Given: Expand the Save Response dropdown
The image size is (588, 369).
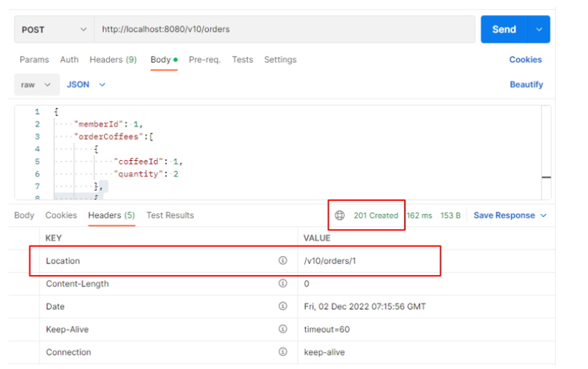Looking at the screenshot, I should point(543,215).
